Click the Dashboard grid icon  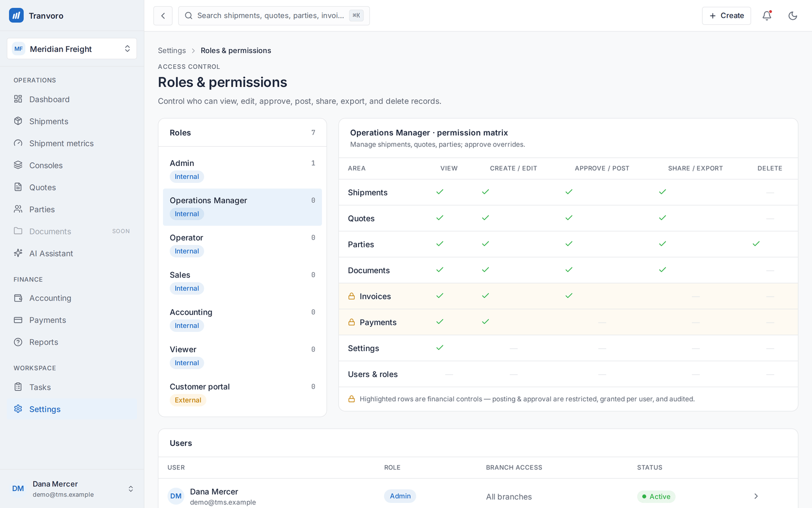[x=18, y=99]
